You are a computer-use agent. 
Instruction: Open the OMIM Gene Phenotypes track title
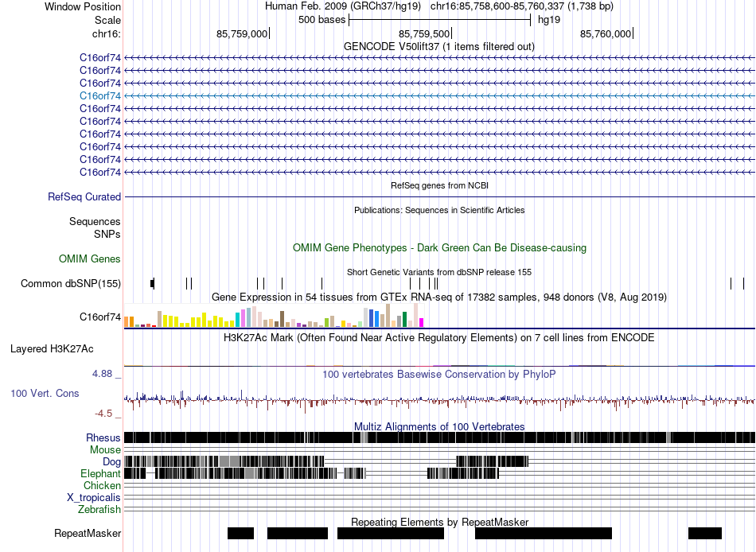(439, 248)
